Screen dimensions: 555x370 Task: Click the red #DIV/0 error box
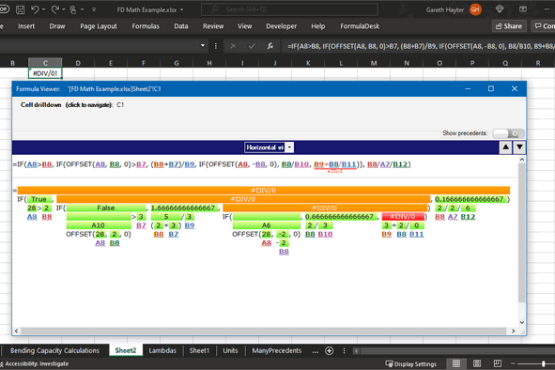(x=403, y=217)
